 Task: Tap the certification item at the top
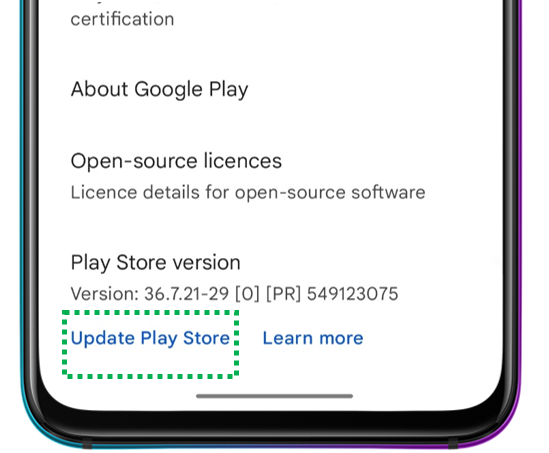pyautogui.click(x=122, y=19)
